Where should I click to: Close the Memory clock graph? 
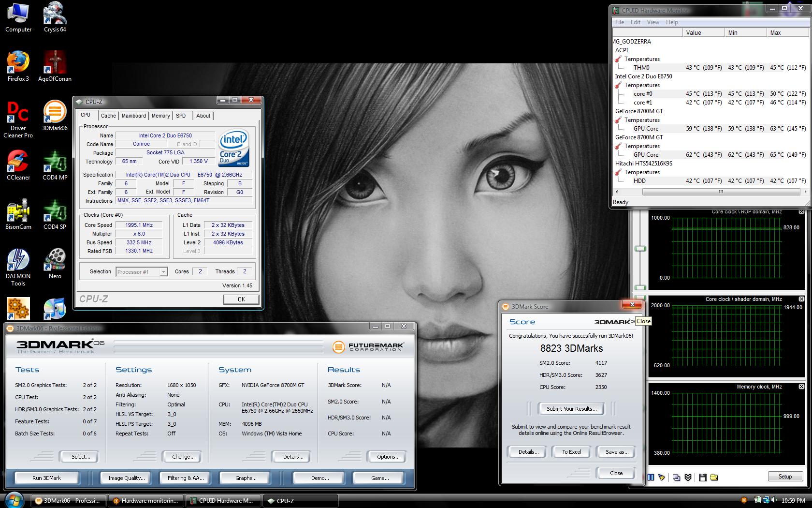[801, 387]
